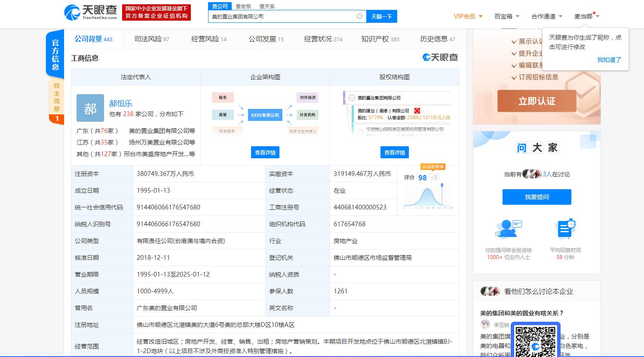This screenshot has height=357, width=644.
Task: Click 查看详情 under 股权结构图
Action: (x=395, y=152)
